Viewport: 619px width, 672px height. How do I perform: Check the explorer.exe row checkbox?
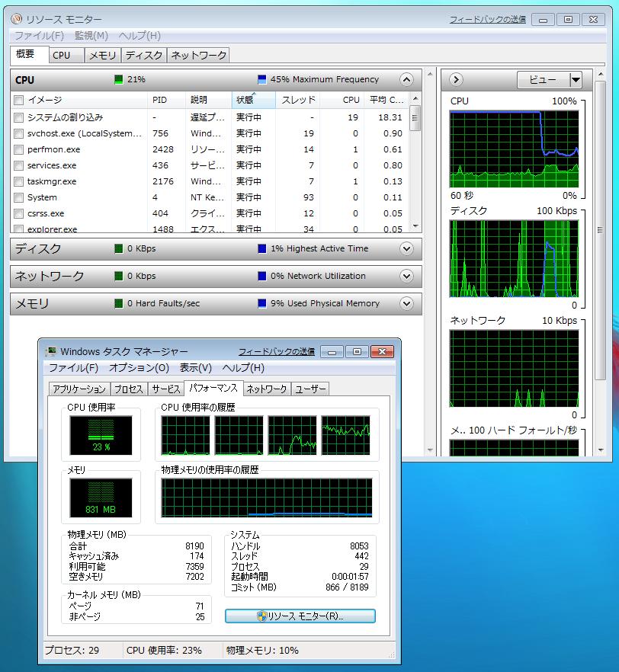[19, 229]
